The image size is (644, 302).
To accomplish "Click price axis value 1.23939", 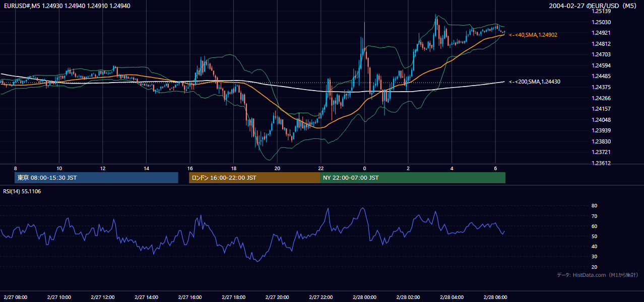I will [x=601, y=130].
